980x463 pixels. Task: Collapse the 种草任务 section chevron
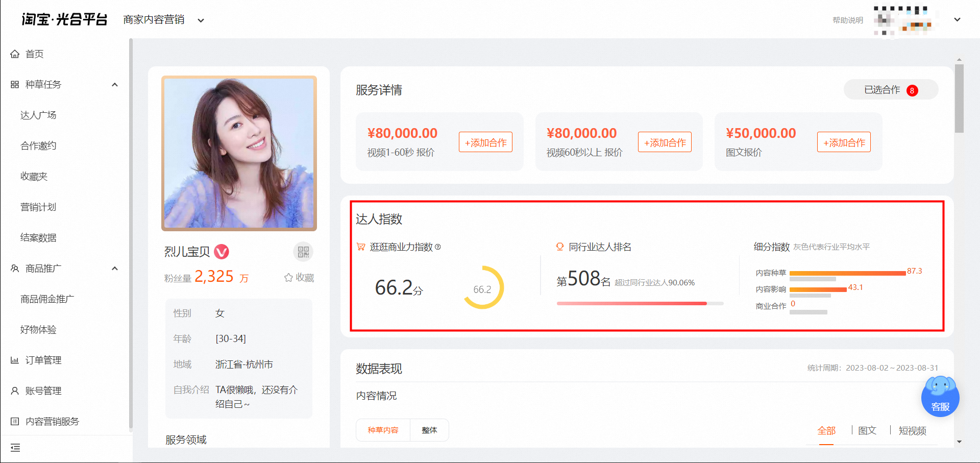coord(115,85)
